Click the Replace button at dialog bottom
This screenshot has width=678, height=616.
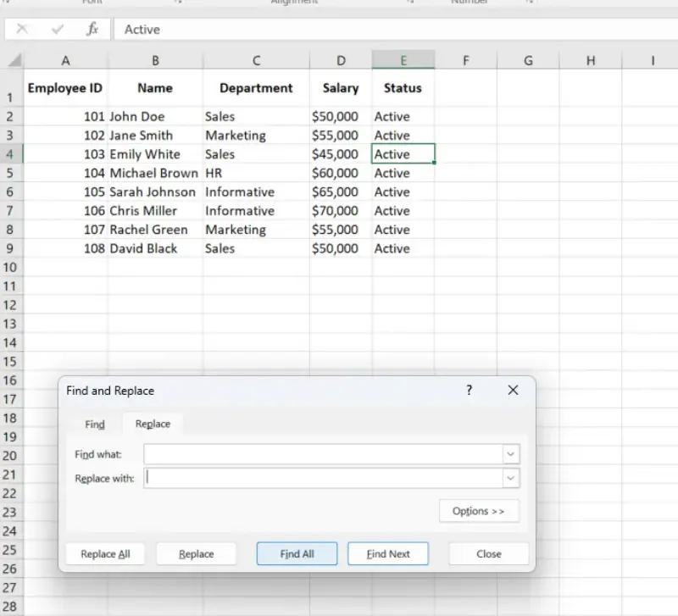coord(197,554)
